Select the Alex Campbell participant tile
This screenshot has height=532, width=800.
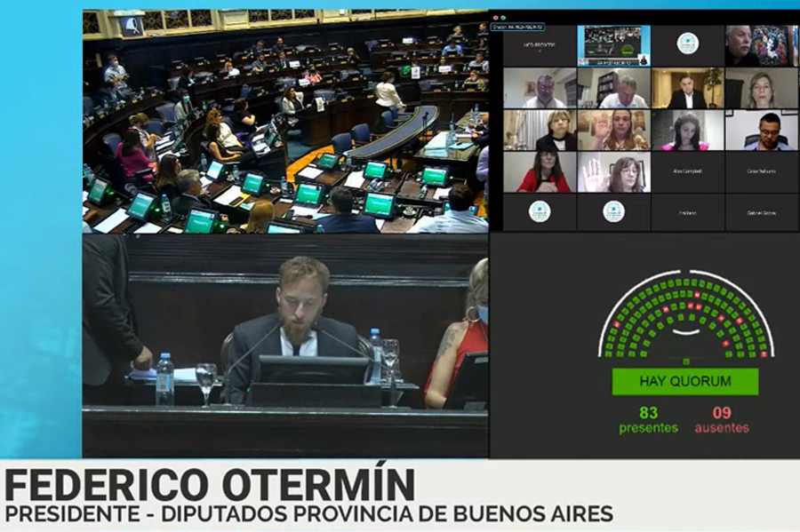coord(687,173)
